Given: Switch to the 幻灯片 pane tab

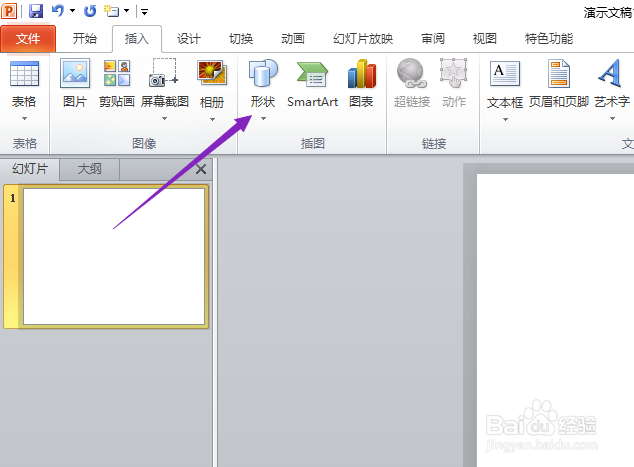Looking at the screenshot, I should pos(30,169).
